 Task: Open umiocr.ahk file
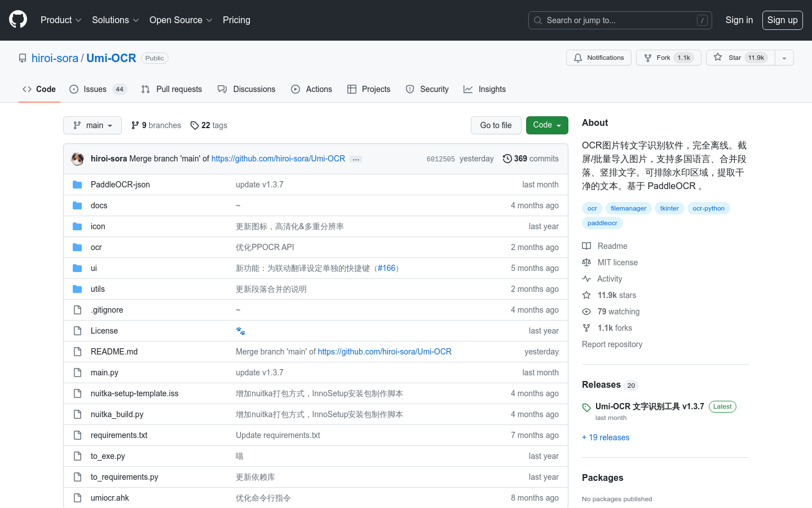click(109, 498)
